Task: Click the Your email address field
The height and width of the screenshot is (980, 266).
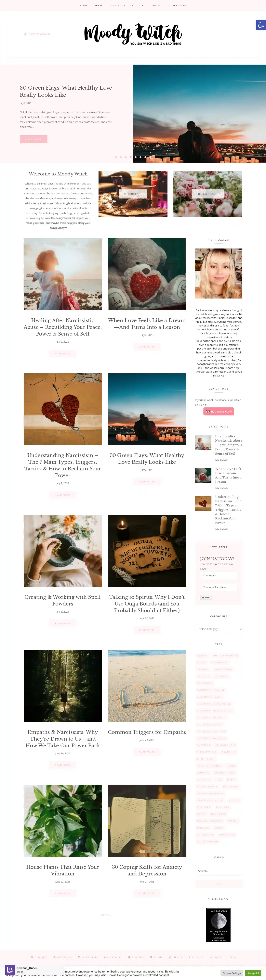Action: pyautogui.click(x=219, y=587)
